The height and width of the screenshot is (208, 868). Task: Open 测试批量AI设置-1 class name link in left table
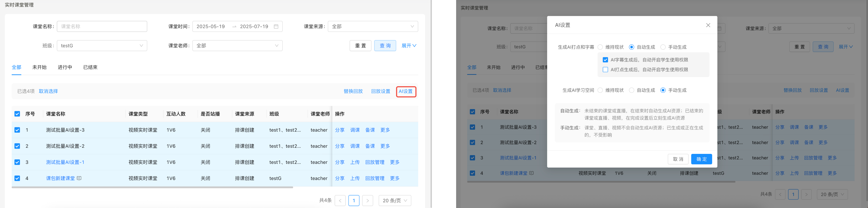65,162
